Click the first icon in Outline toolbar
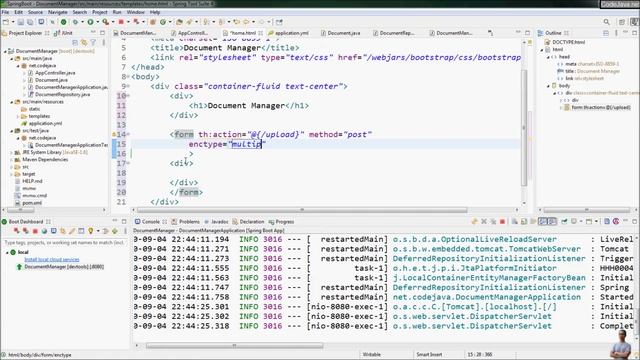The width and height of the screenshot is (640, 360). click(x=606, y=33)
